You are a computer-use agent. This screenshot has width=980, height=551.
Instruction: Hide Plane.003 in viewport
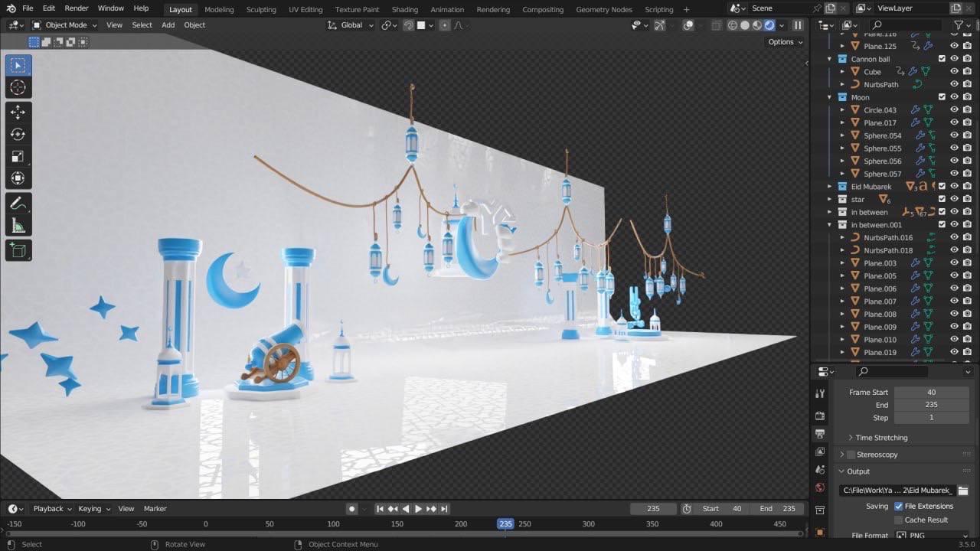point(954,263)
